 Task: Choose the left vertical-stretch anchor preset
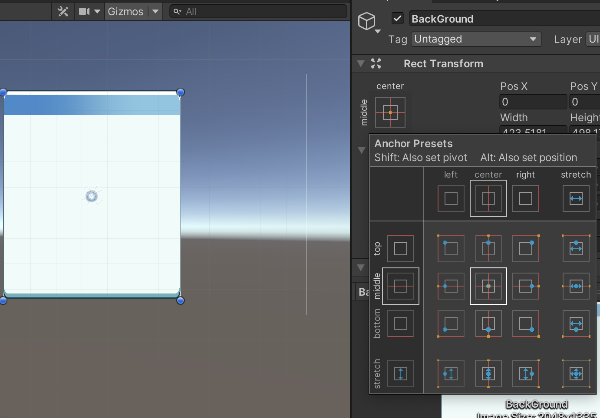click(x=451, y=373)
